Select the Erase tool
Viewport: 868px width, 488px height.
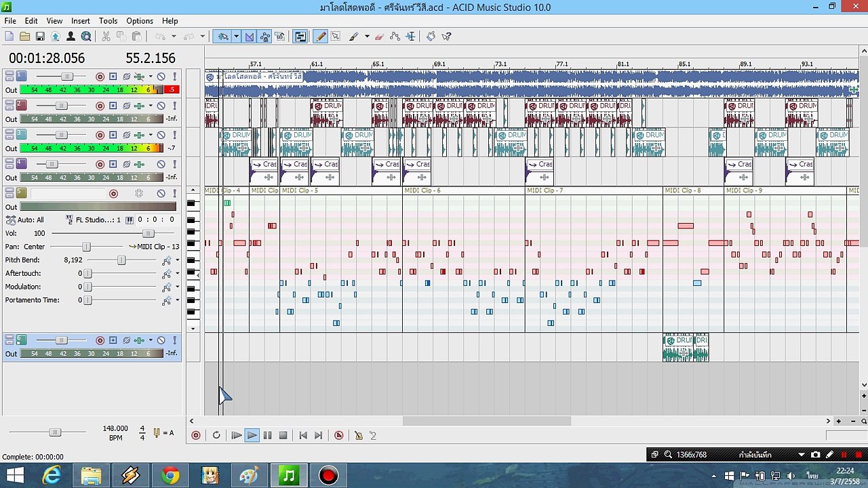(x=379, y=37)
